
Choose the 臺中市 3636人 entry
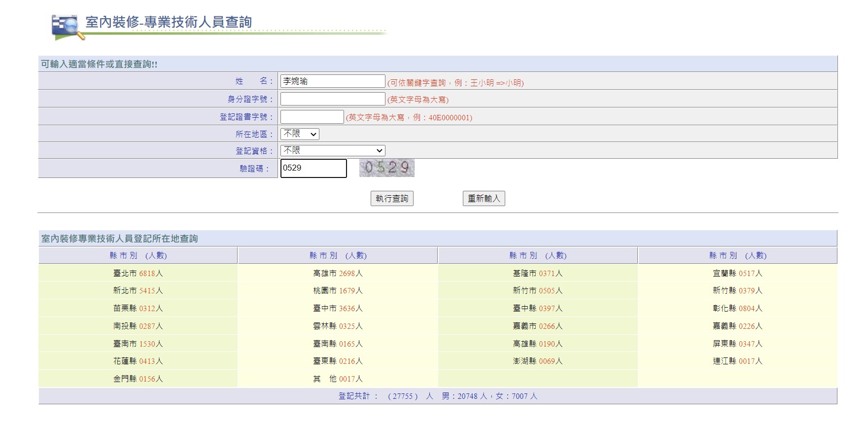click(x=338, y=309)
